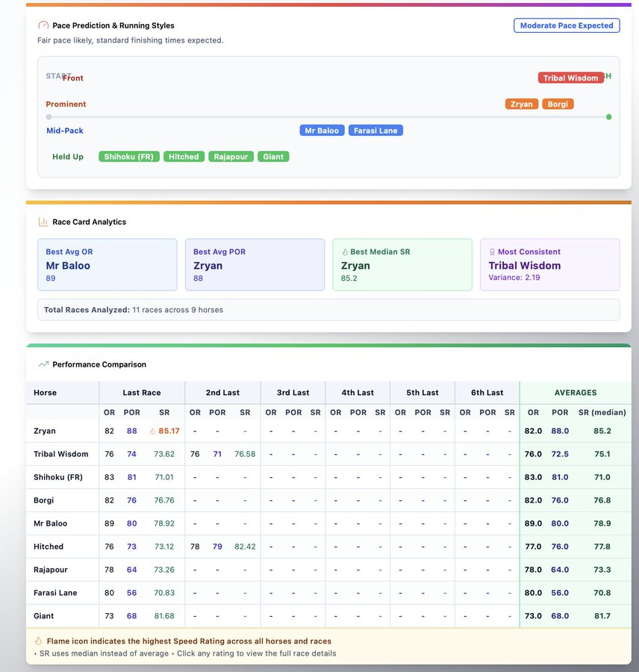Screen dimensions: 639x672
Task: Select the Mr Baloo mid-pack chip
Action: coord(322,131)
